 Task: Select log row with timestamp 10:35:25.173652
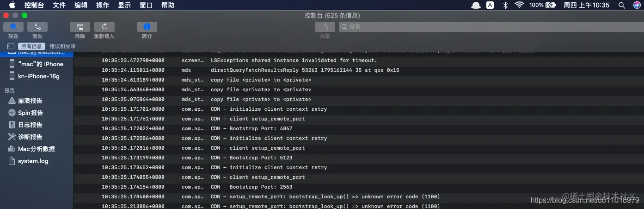359,167
